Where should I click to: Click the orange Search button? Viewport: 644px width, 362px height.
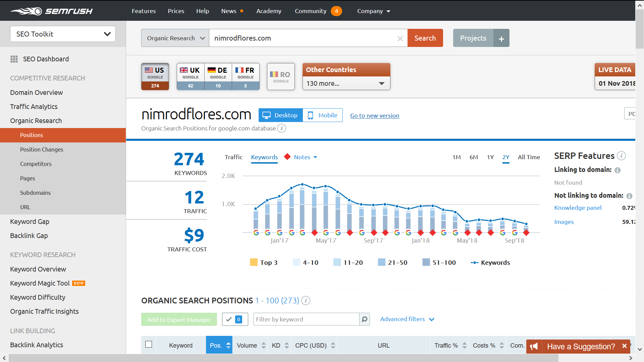click(425, 38)
